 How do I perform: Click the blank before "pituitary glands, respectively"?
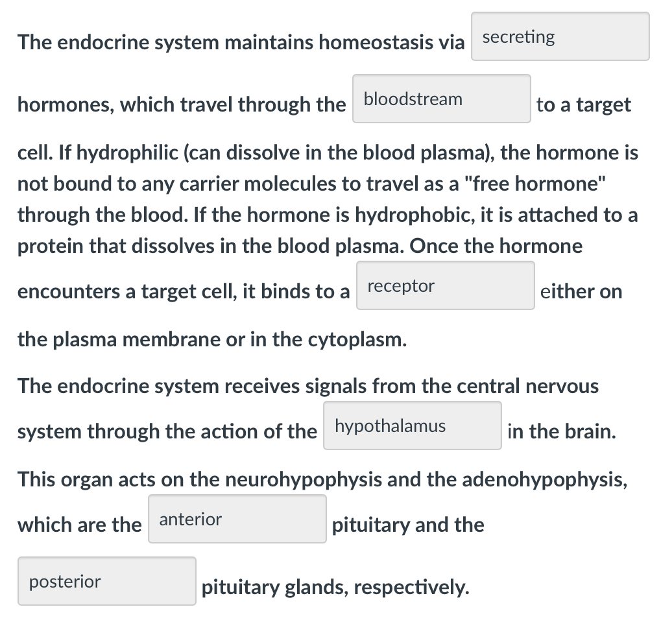(106, 582)
